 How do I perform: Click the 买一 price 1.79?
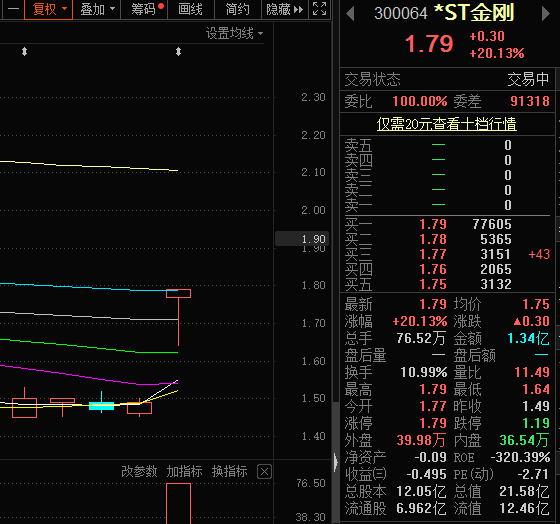pos(433,224)
